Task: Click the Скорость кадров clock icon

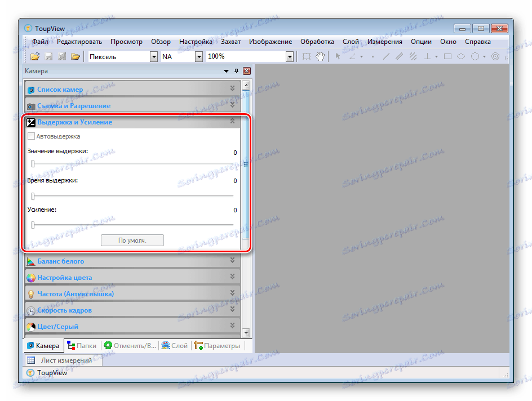Action: pyautogui.click(x=31, y=310)
